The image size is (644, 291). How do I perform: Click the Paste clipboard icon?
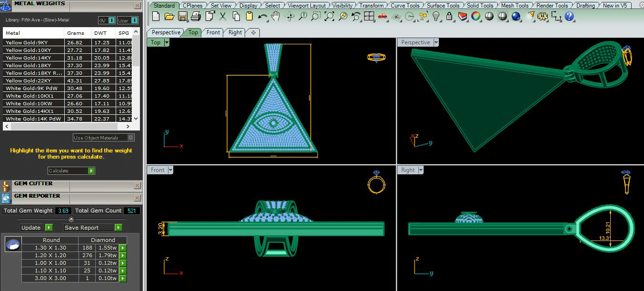coord(249,17)
